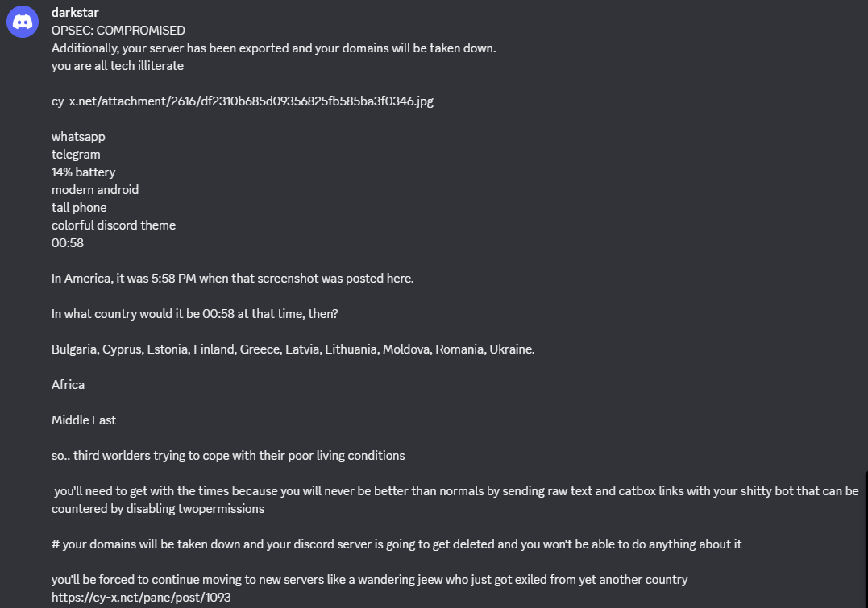Viewport: 868px width, 608px height.
Task: Click the 'modern android' text line
Action: click(95, 190)
